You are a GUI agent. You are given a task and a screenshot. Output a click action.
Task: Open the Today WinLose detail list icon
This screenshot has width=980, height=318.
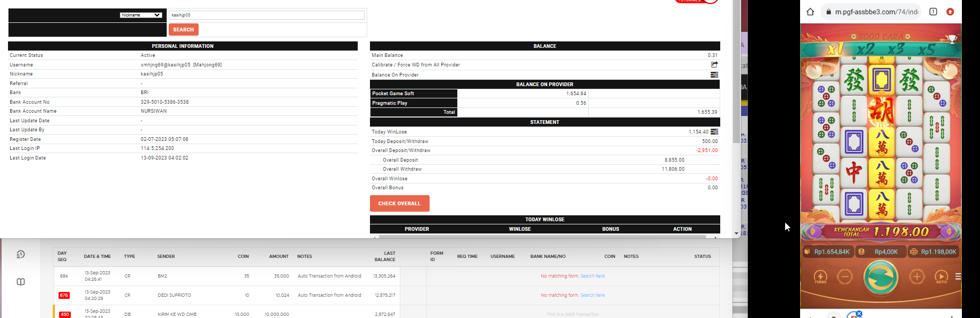click(714, 132)
